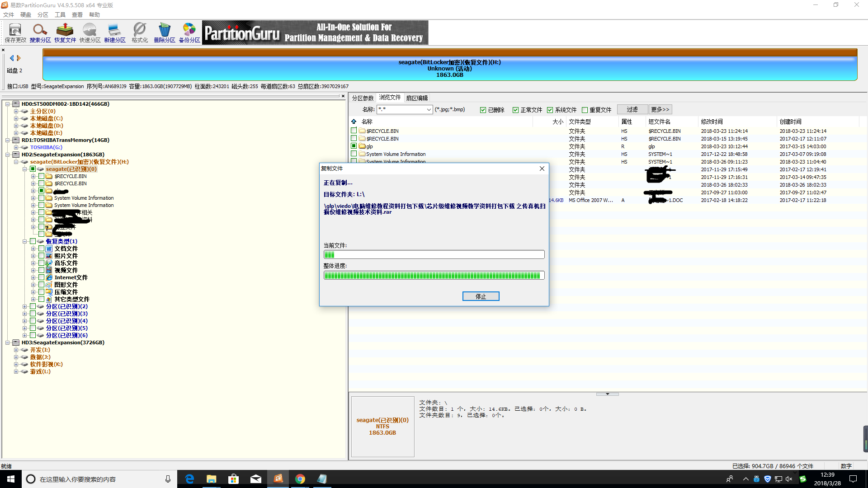Viewport: 868px width, 488px height.
Task: Check the 其它类型文件 tree checkbox
Action: click(41, 299)
